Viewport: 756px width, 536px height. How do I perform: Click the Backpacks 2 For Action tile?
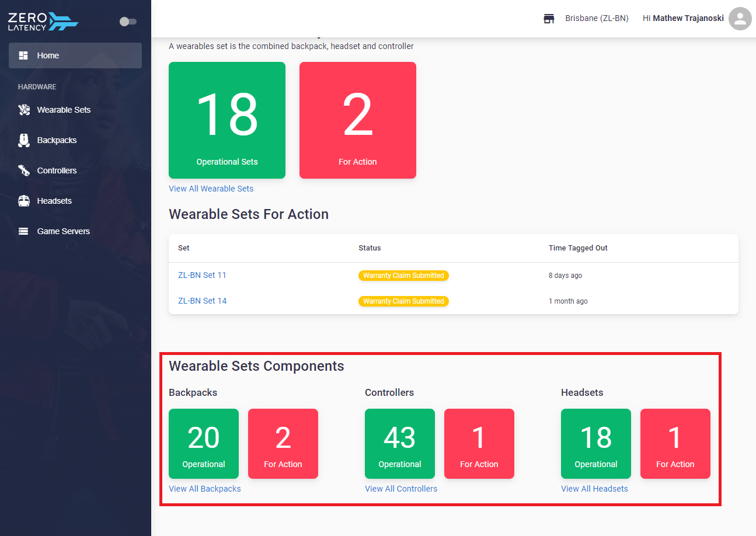(x=283, y=444)
